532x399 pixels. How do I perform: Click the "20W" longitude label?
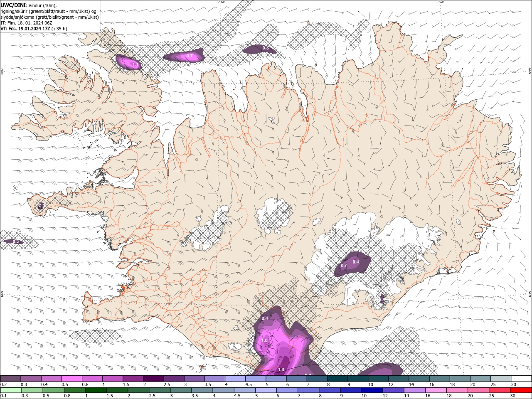[221, 2]
